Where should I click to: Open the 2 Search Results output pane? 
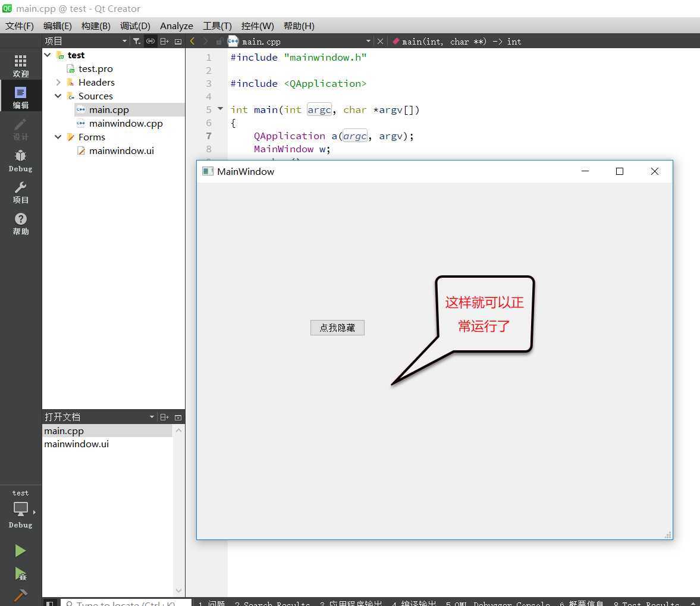click(272, 603)
